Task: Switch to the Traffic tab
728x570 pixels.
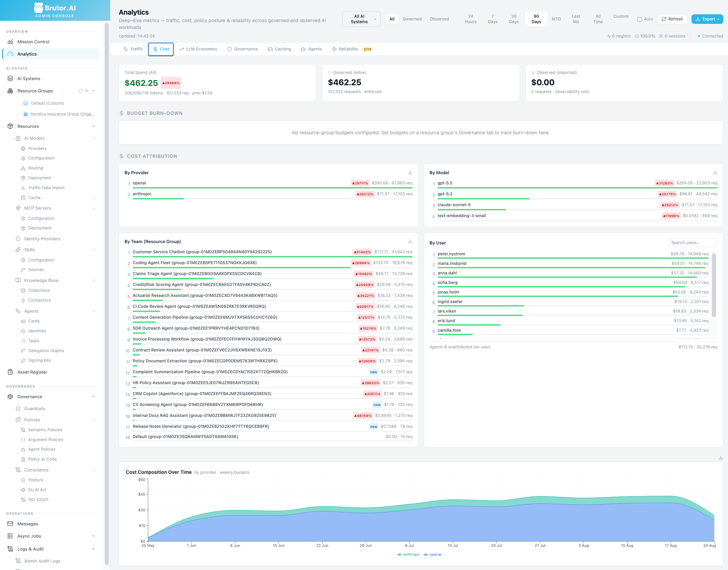Action: 133,49
